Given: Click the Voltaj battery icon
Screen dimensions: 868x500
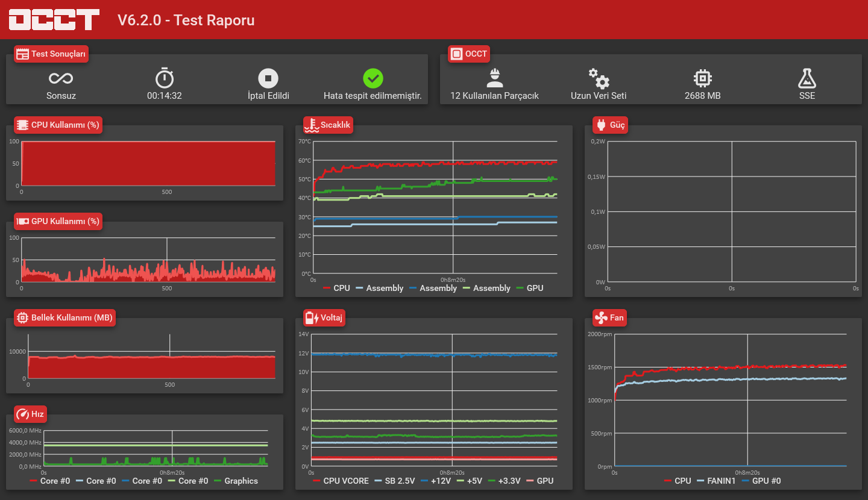Looking at the screenshot, I should [x=312, y=317].
